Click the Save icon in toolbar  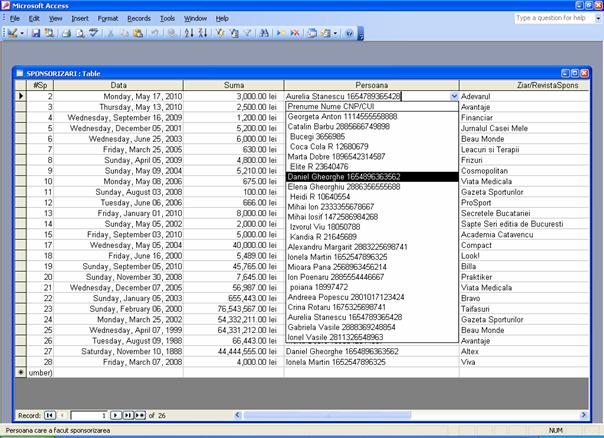[x=36, y=33]
